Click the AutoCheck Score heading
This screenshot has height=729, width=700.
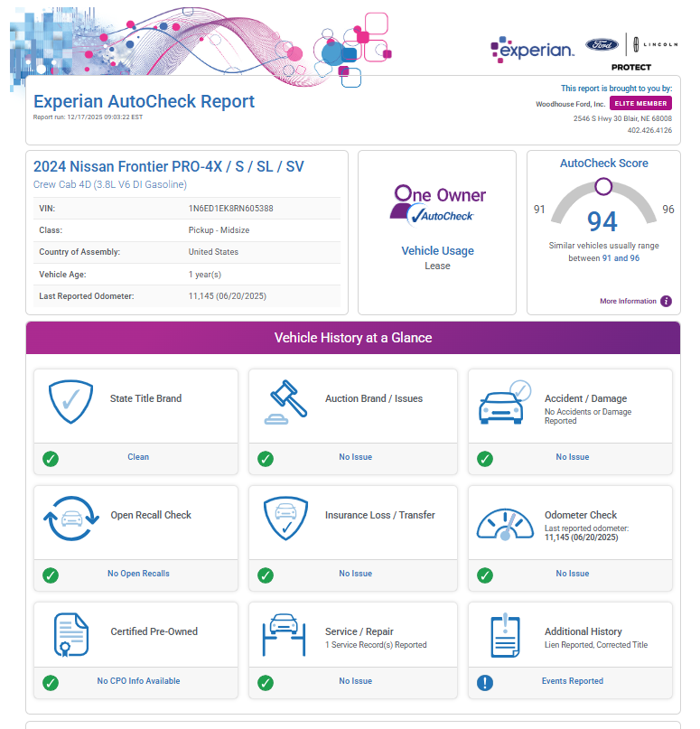[x=603, y=164]
